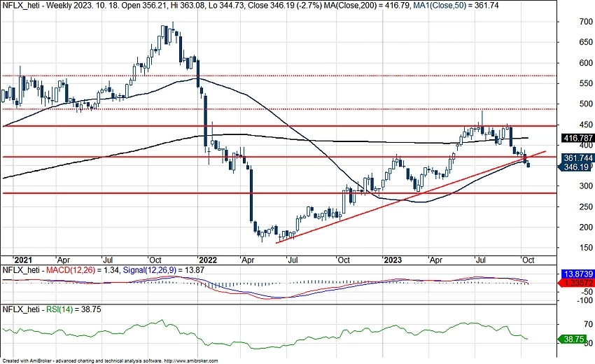
Task: Click the 346.19 last close price label
Action: pyautogui.click(x=576, y=167)
